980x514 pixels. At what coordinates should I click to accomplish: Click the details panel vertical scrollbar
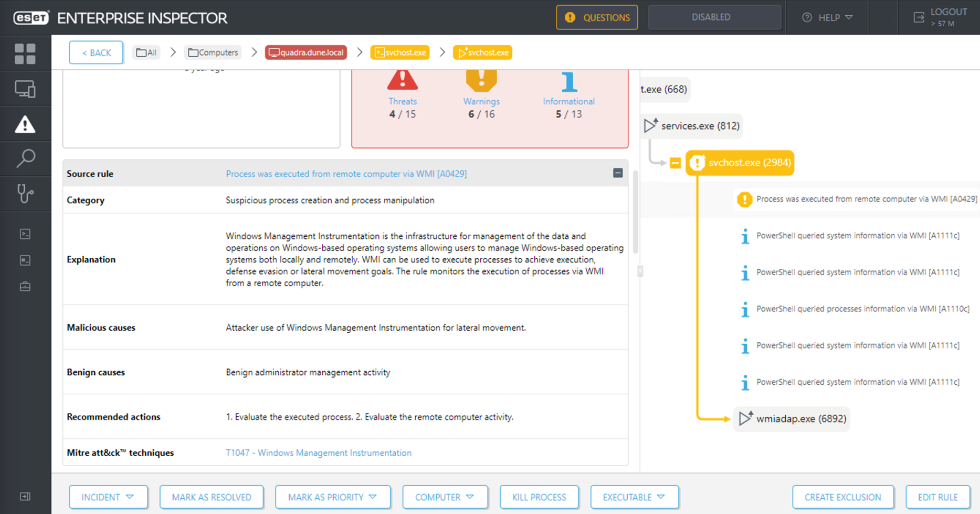[635, 212]
